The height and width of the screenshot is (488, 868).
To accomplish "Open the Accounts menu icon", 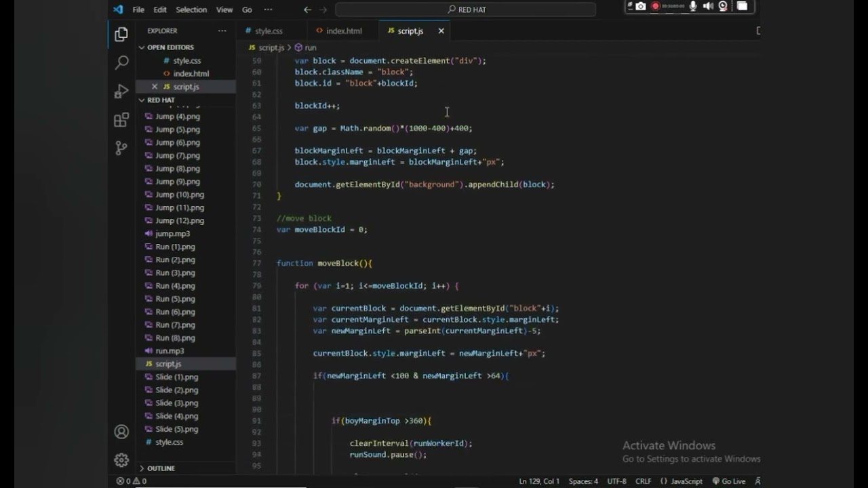I will (121, 432).
